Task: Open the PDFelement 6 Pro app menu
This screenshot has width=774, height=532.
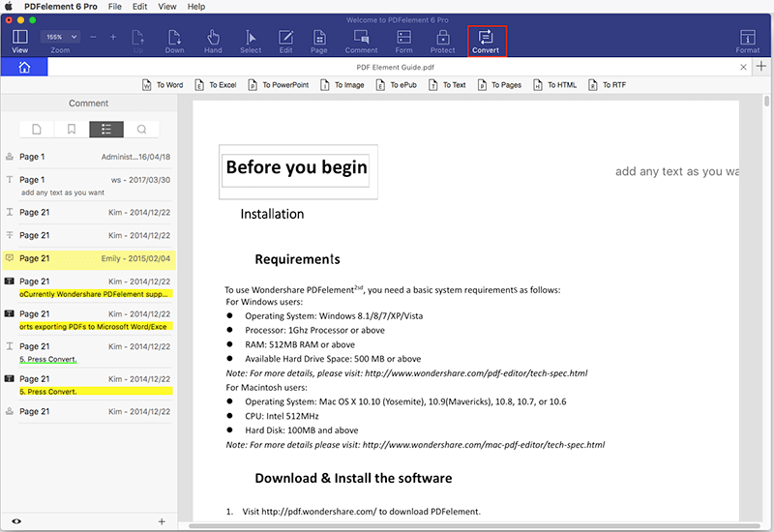Action: point(61,7)
